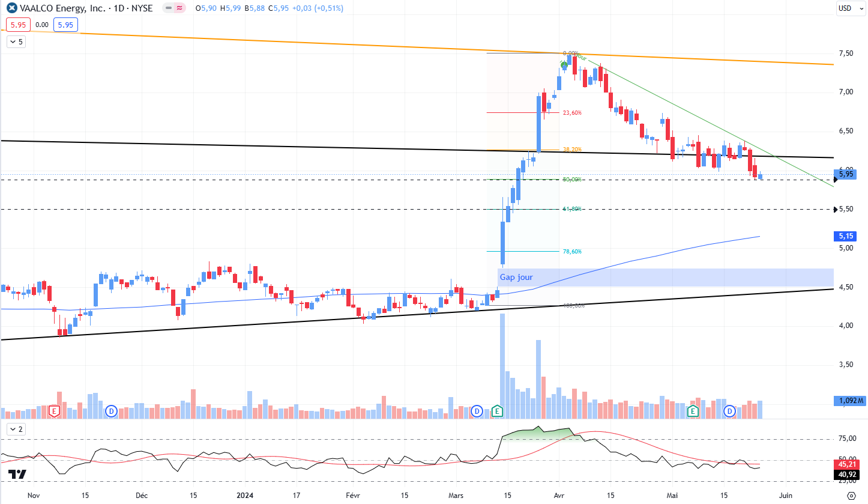Click the pink approximate-sign data icon
868x504 pixels.
point(179,8)
